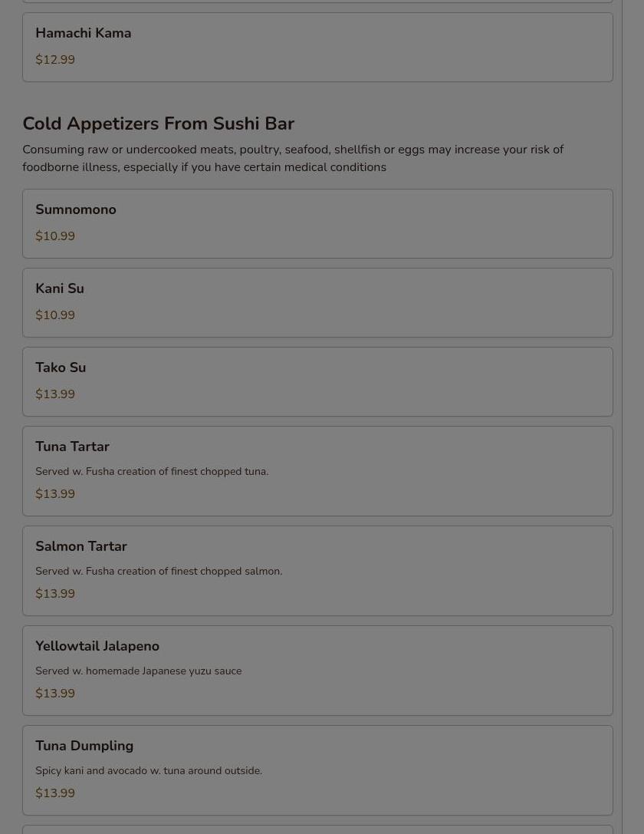
Task: Click the Salmon Tartar $13.99 price
Action: point(55,594)
